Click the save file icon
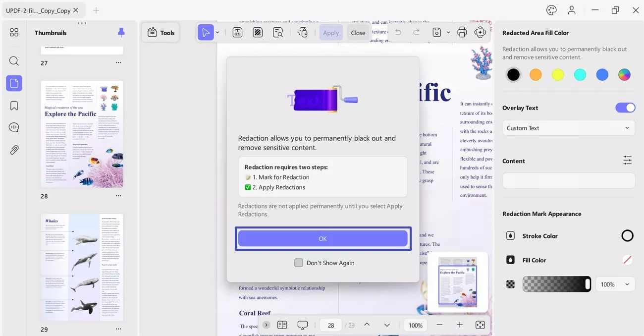Viewport: 644px width, 336px height. coord(436,33)
